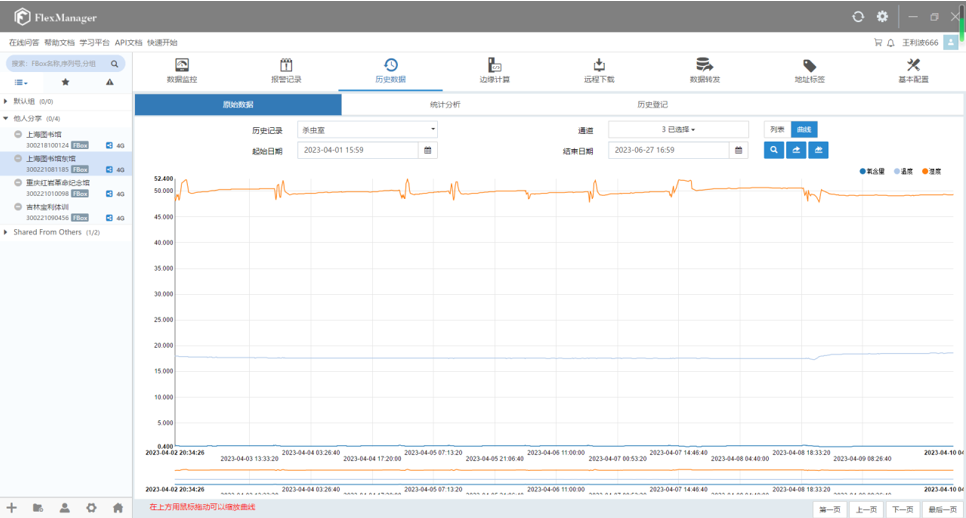Go to 下一页 next page
The image size is (966, 518).
pos(902,509)
